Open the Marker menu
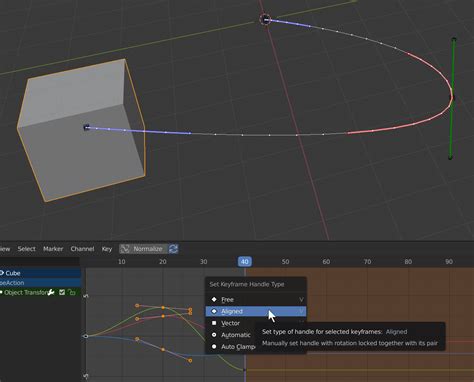Image resolution: width=474 pixels, height=382 pixels. 53,249
